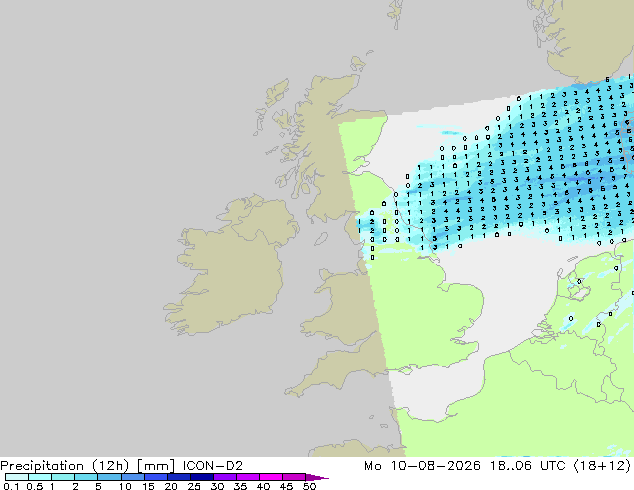Image resolution: width=634 pixels, height=490 pixels.
Task: Click the "18..06 UTC" time text
Action: point(528,466)
